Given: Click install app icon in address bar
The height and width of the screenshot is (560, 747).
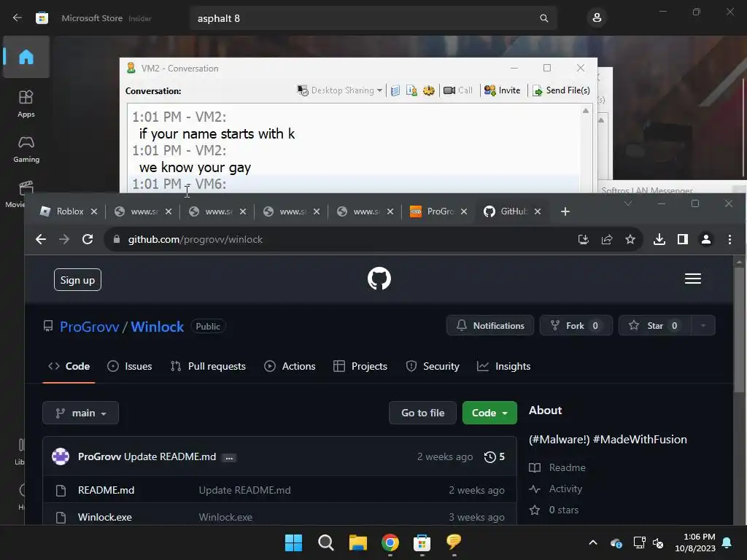Looking at the screenshot, I should pos(583,239).
